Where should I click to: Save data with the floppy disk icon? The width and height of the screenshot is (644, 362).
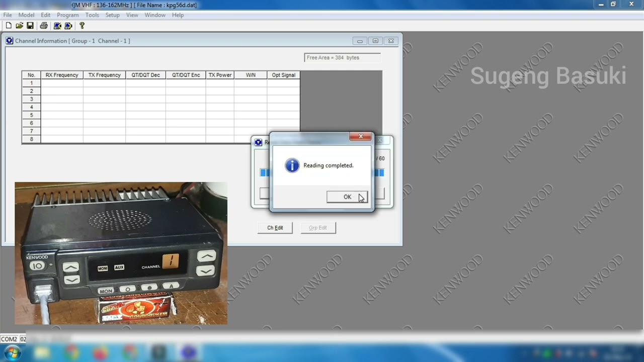point(30,26)
